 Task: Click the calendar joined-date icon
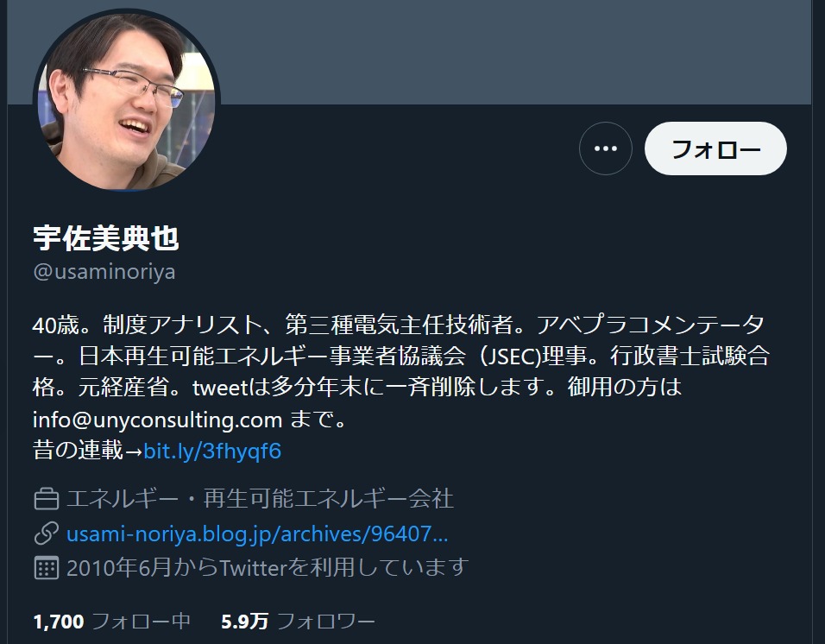click(47, 568)
